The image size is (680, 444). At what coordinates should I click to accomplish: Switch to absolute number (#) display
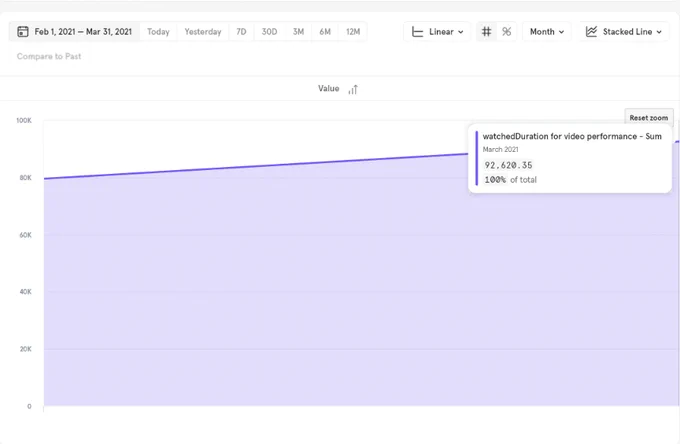pyautogui.click(x=487, y=32)
